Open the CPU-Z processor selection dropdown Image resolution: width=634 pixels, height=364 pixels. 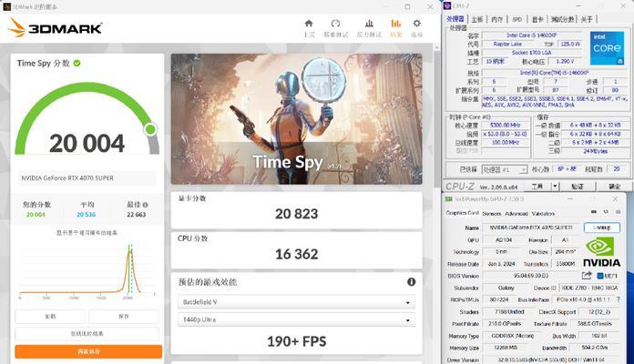pyautogui.click(x=505, y=169)
